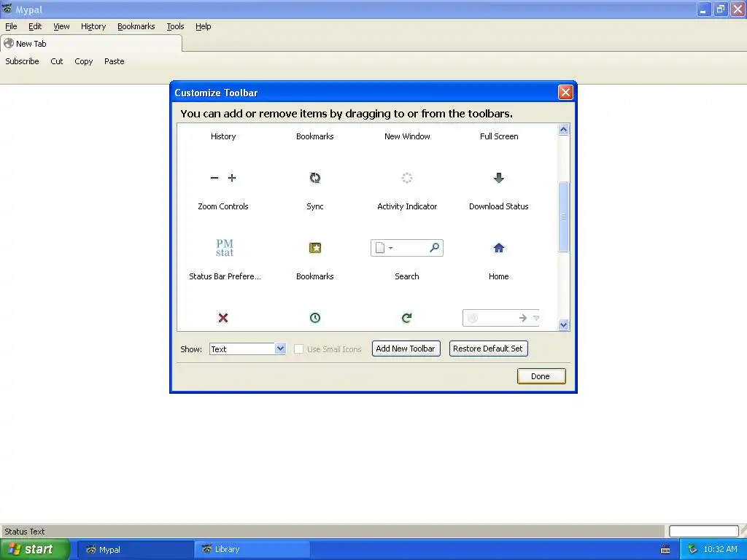Viewport: 747px width, 560px height.
Task: Click Restore Default Set button
Action: [488, 349]
